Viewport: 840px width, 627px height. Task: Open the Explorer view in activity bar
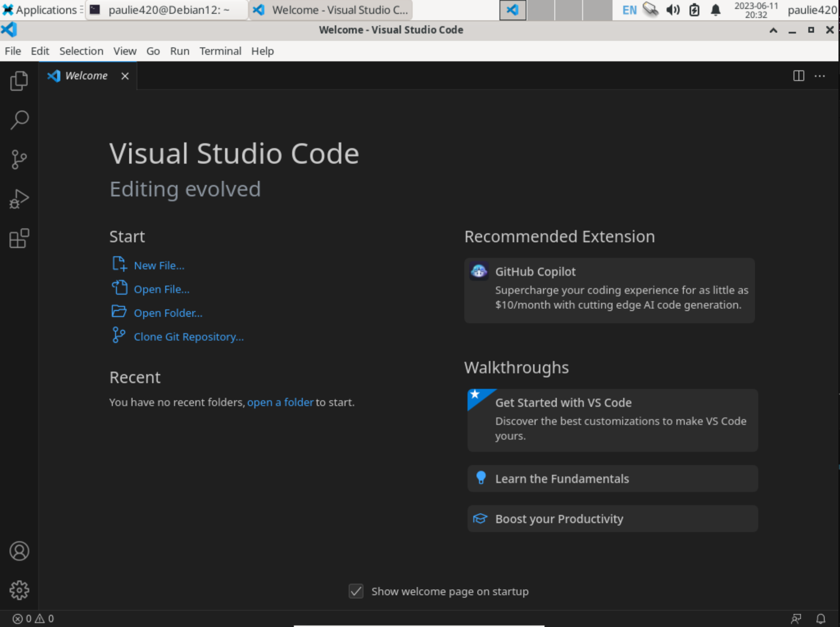tap(19, 81)
